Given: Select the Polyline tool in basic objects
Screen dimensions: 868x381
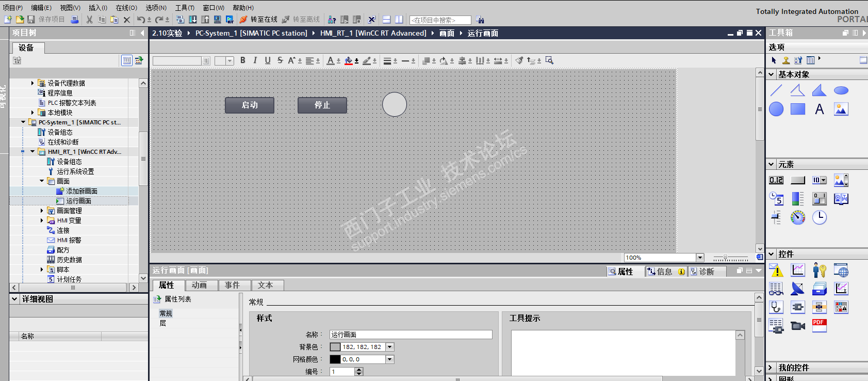Looking at the screenshot, I should [798, 91].
